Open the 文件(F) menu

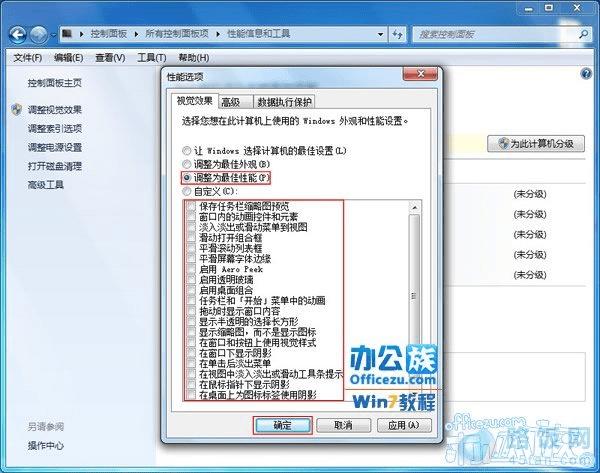pyautogui.click(x=28, y=58)
